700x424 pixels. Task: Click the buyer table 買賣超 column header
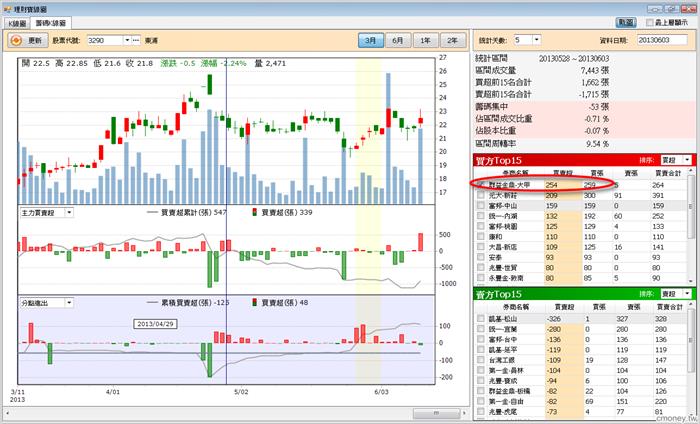coord(563,173)
